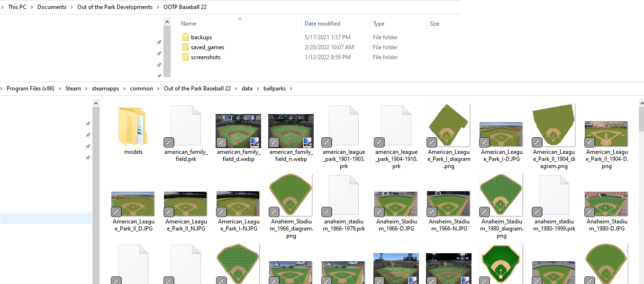The height and width of the screenshot is (284, 644).
Task: Open the screenshots folder
Action: [205, 57]
